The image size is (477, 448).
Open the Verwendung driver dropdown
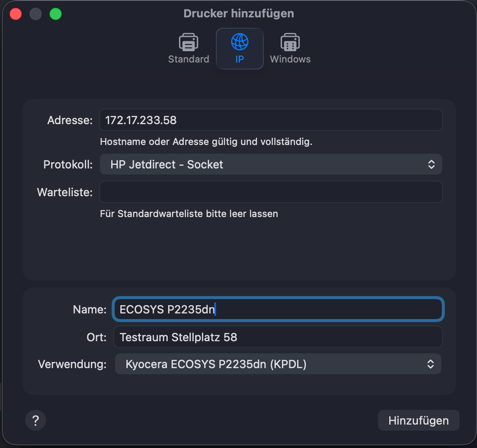click(278, 364)
